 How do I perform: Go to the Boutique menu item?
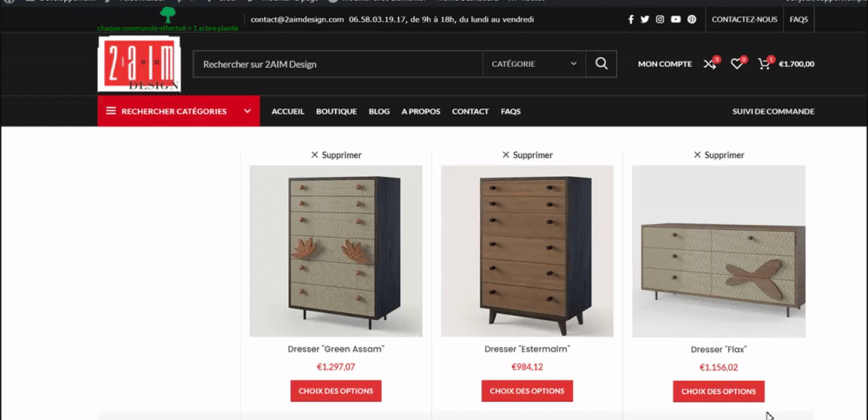336,111
